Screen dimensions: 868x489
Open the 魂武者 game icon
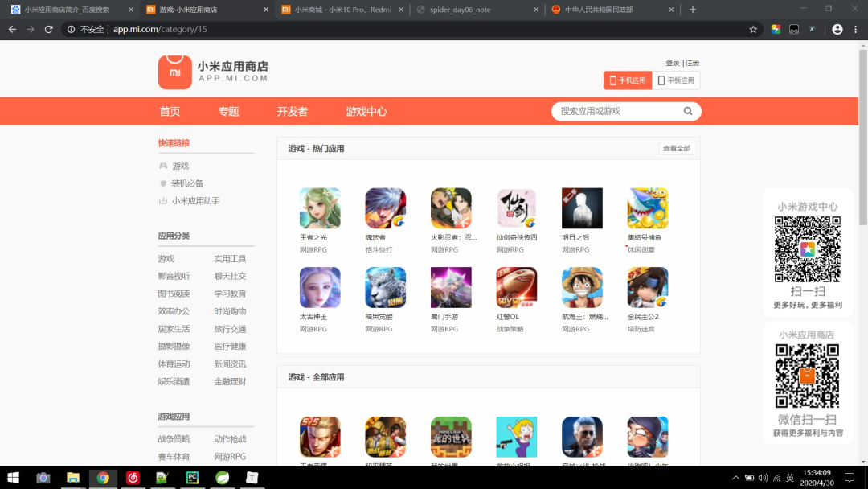coord(385,208)
